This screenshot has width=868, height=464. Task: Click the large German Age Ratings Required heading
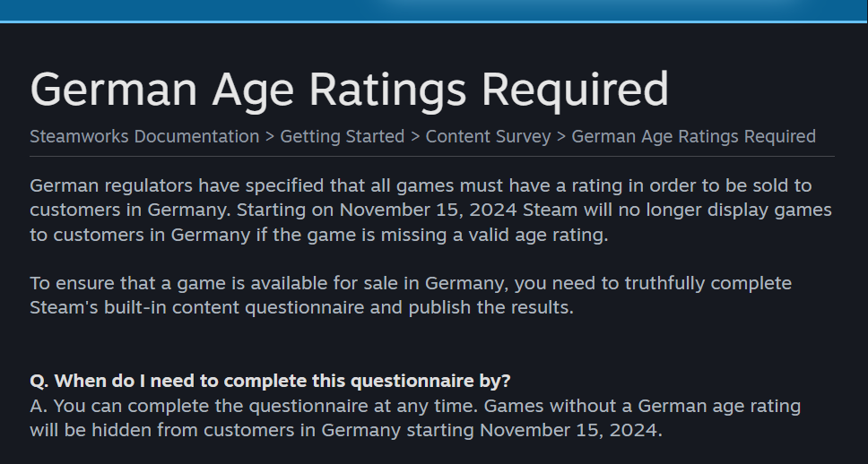point(350,90)
